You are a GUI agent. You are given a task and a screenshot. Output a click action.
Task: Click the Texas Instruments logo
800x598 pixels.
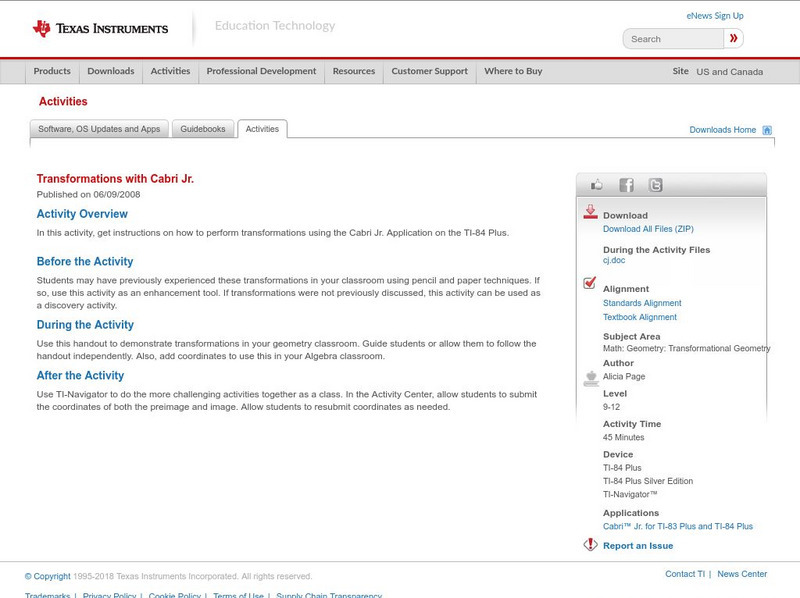100,29
